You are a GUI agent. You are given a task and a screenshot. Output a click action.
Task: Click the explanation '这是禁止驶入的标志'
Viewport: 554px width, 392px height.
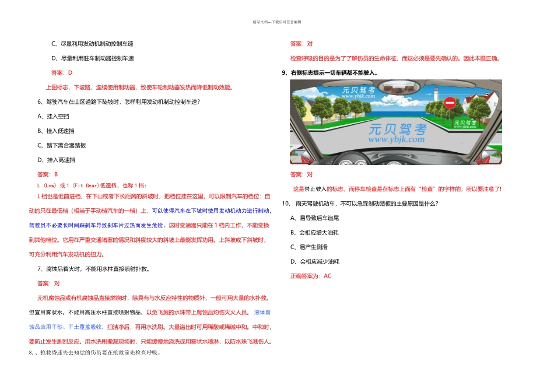click(x=397, y=189)
